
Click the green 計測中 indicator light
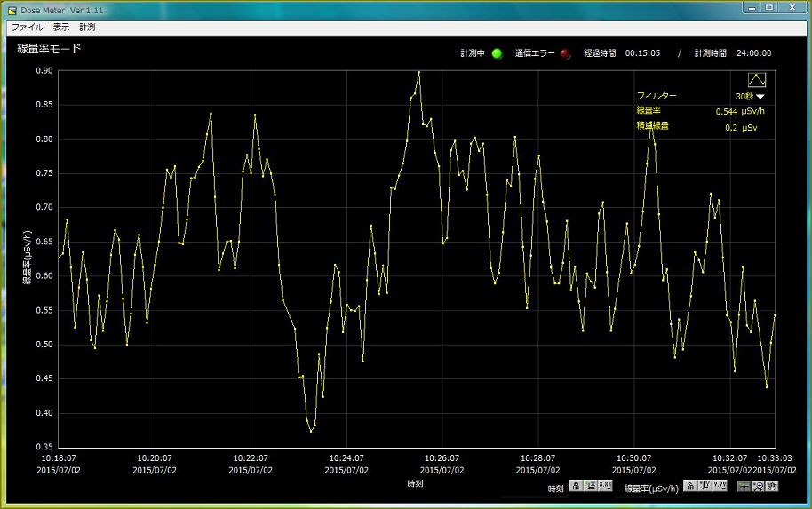point(497,53)
